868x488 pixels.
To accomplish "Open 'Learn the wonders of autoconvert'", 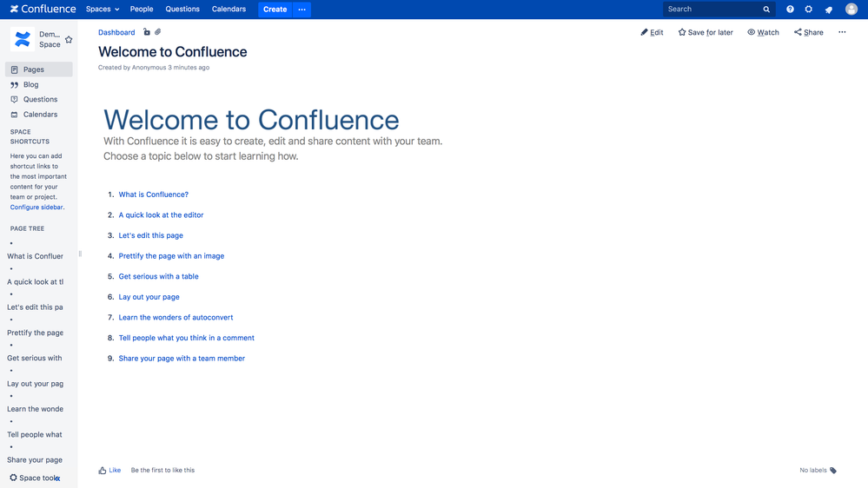I will point(176,317).
